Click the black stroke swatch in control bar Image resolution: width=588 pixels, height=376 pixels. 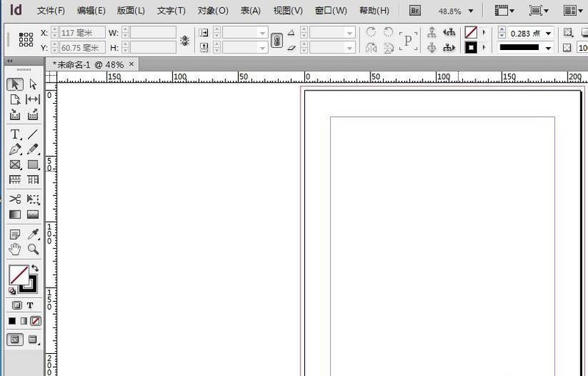click(471, 47)
